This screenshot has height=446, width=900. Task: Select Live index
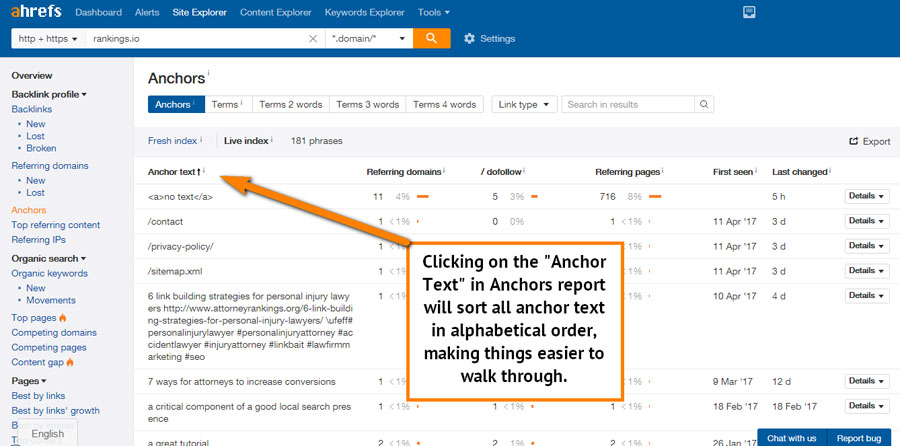click(246, 141)
